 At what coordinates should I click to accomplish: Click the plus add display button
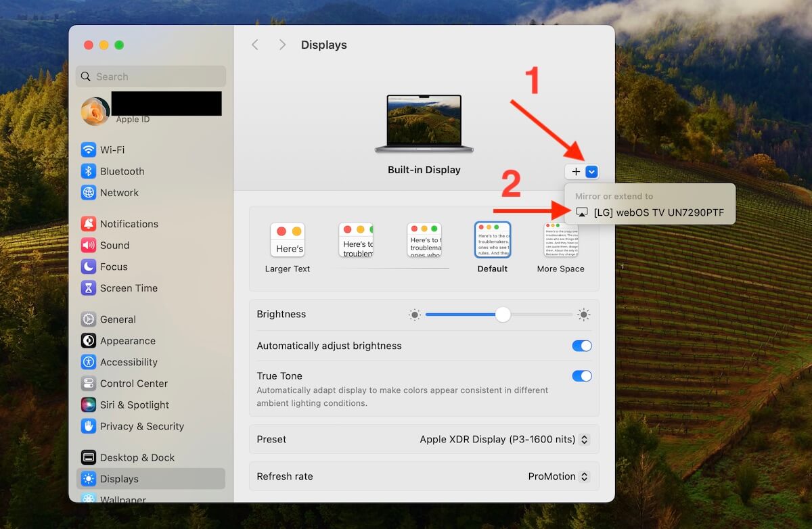[576, 172]
